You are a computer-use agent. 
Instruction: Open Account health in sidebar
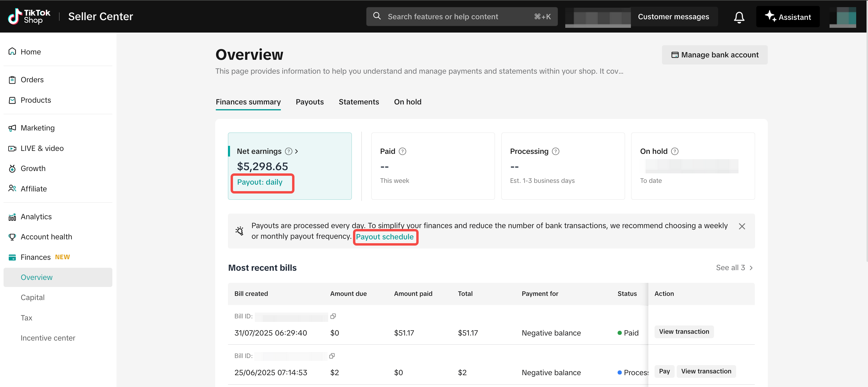[46, 237]
